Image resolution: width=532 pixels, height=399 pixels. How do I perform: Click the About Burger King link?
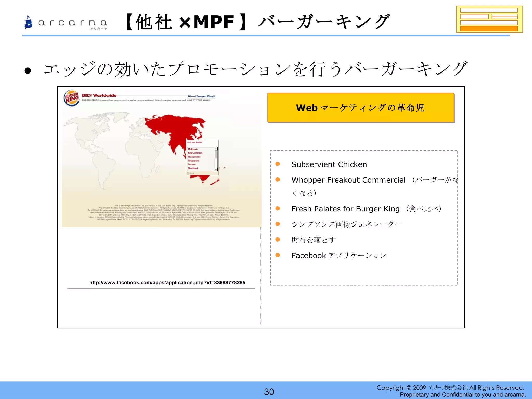coord(201,96)
